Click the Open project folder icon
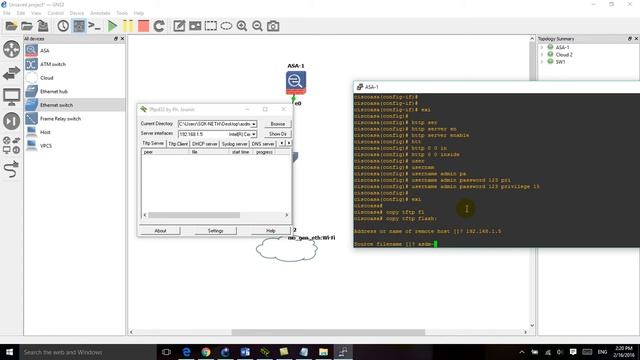The height and width of the screenshot is (360, 640). (27, 26)
